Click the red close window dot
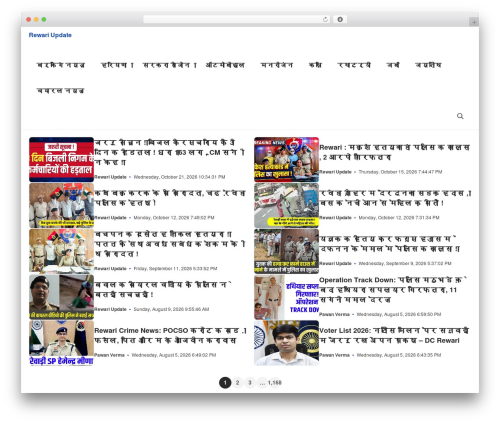 [x=29, y=20]
